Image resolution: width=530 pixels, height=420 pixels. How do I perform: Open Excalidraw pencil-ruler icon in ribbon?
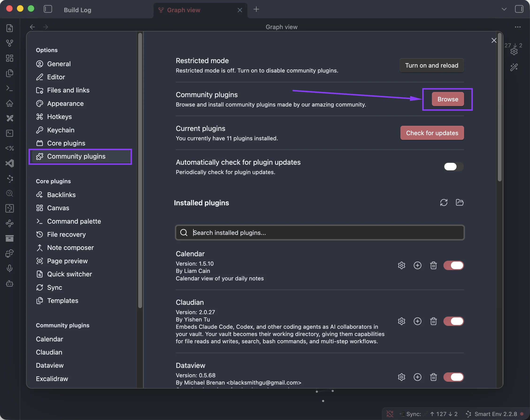click(x=10, y=118)
